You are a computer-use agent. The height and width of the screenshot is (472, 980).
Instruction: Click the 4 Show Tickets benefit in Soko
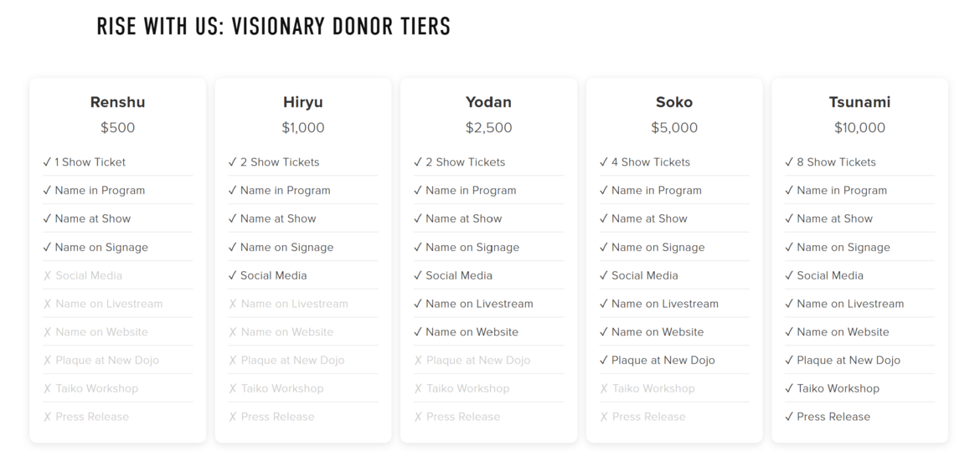coord(651,162)
